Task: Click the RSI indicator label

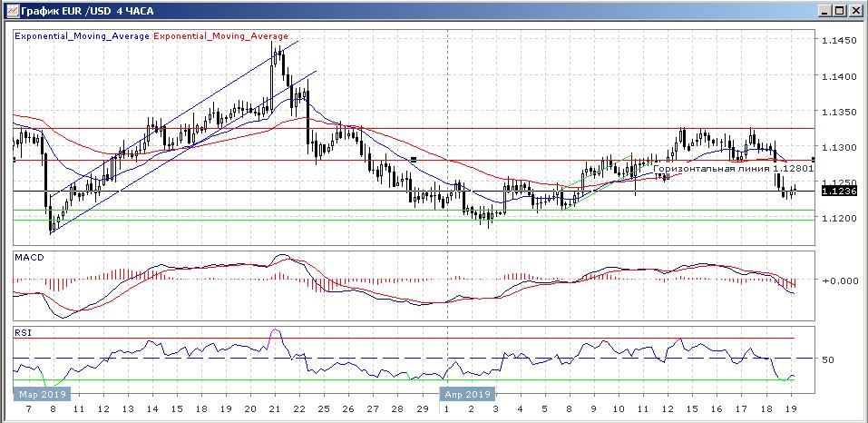Action: (x=22, y=333)
